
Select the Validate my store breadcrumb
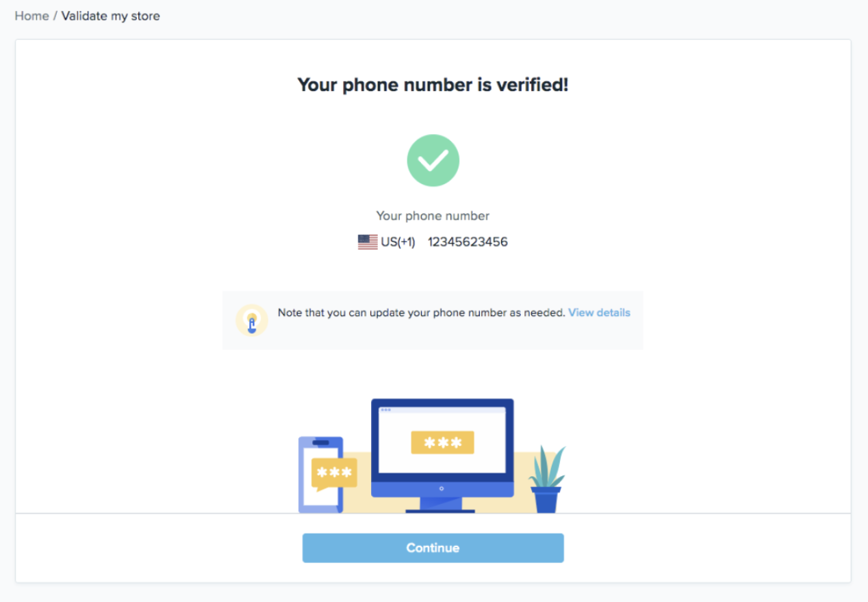click(111, 16)
